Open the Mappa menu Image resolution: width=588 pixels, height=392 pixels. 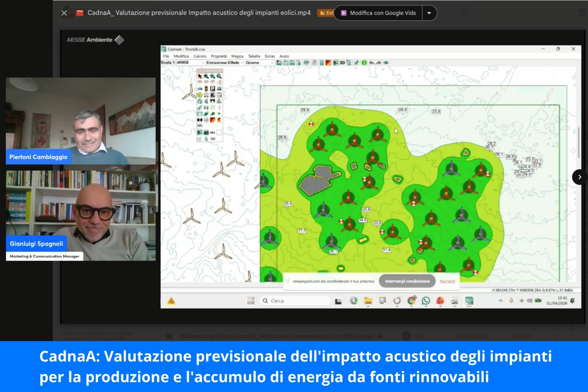click(x=237, y=56)
